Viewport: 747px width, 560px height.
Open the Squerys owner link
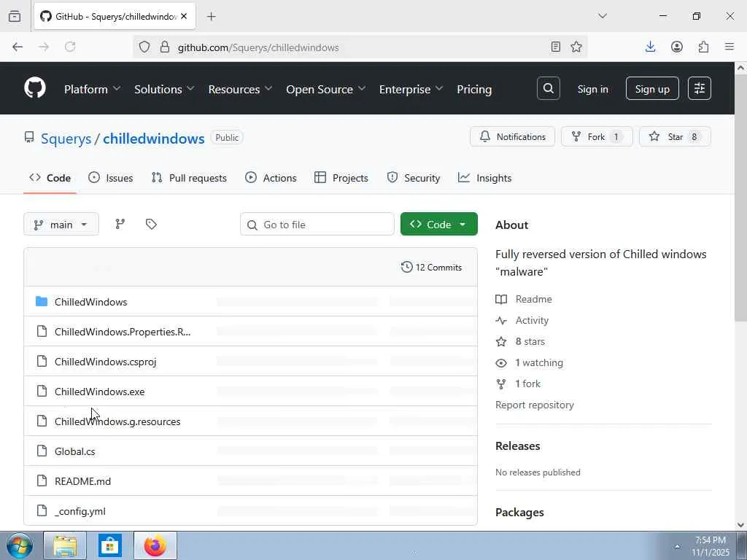(x=66, y=139)
